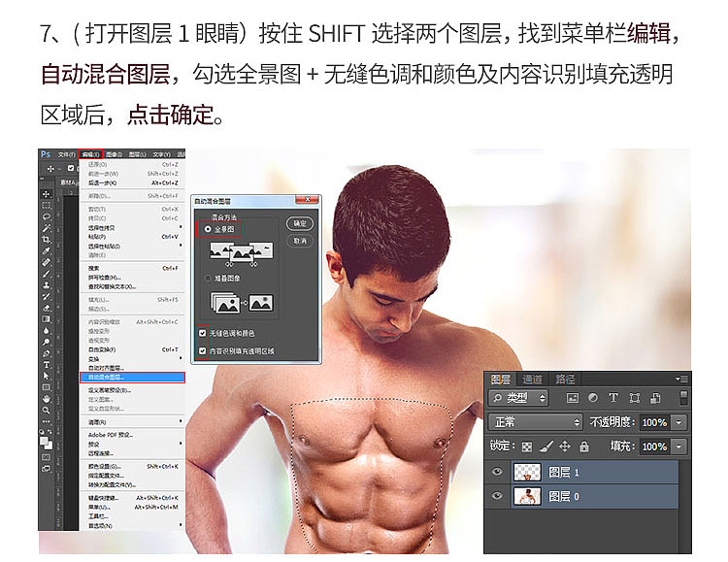
Task: Choose 自动混合图层 menu item
Action: pyautogui.click(x=132, y=378)
